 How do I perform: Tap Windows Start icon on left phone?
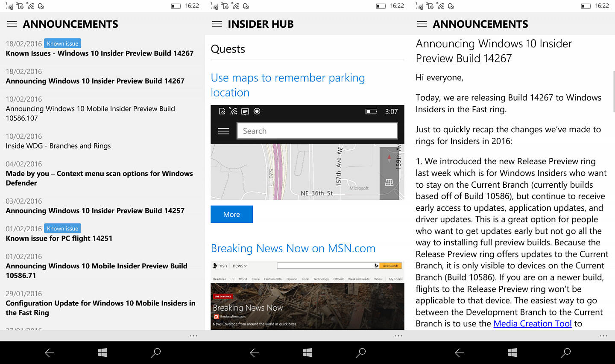point(102,352)
